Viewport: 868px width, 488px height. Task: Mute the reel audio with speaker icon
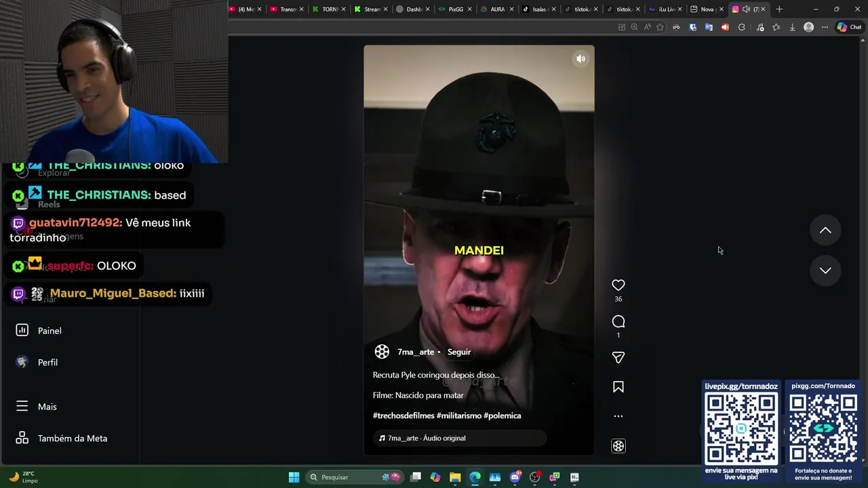[x=580, y=59]
